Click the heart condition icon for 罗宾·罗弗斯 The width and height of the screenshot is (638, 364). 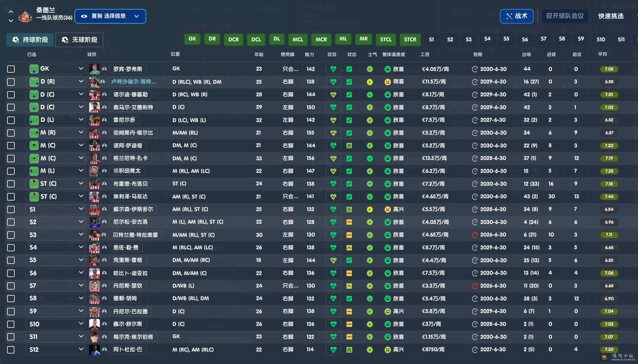tap(333, 69)
